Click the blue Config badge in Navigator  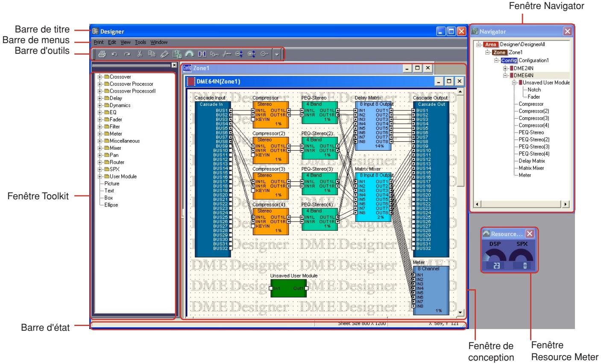tap(509, 60)
